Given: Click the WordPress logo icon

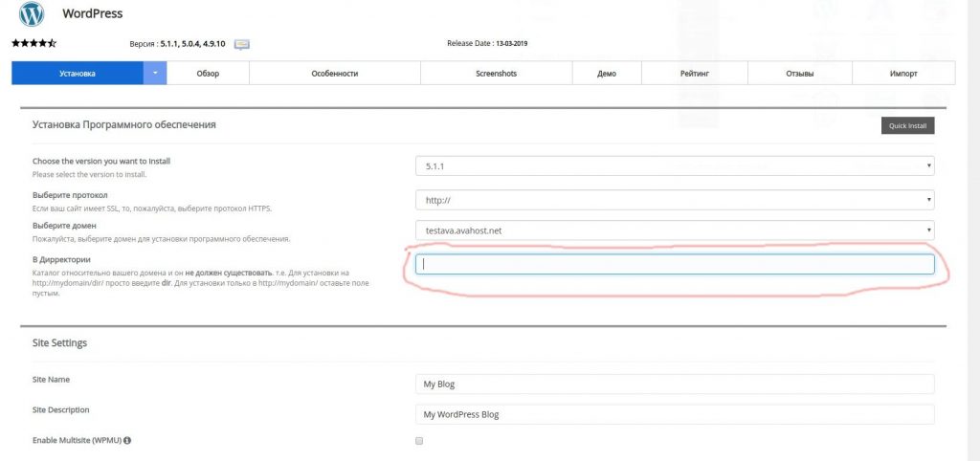Looking at the screenshot, I should (32, 13).
